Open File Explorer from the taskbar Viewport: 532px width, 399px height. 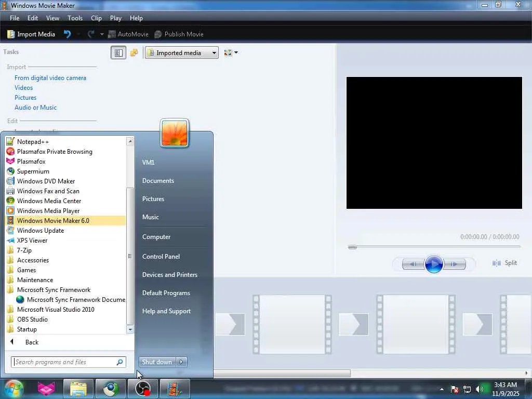click(x=78, y=389)
